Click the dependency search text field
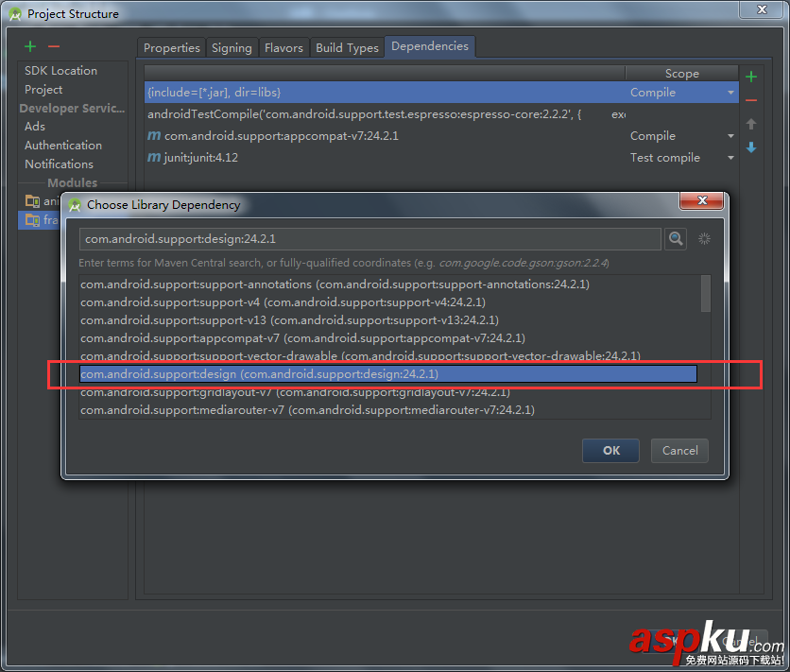The height and width of the screenshot is (672, 790). [369, 239]
